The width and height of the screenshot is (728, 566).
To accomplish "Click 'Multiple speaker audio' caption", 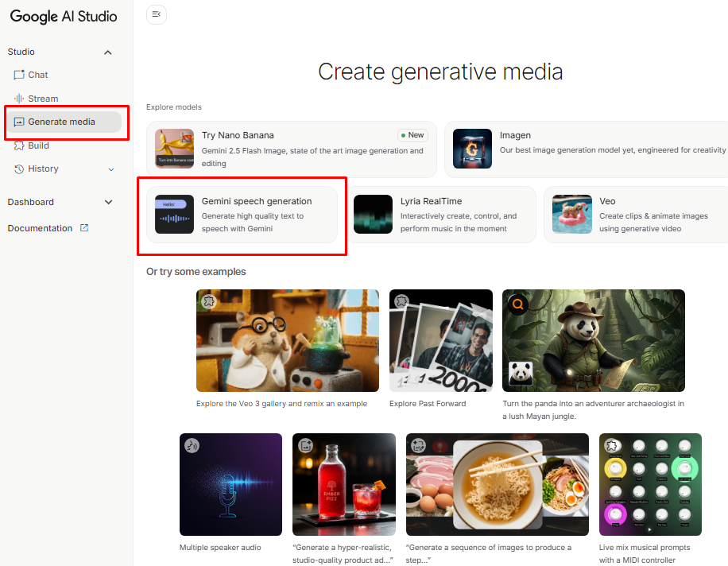I will (220, 548).
